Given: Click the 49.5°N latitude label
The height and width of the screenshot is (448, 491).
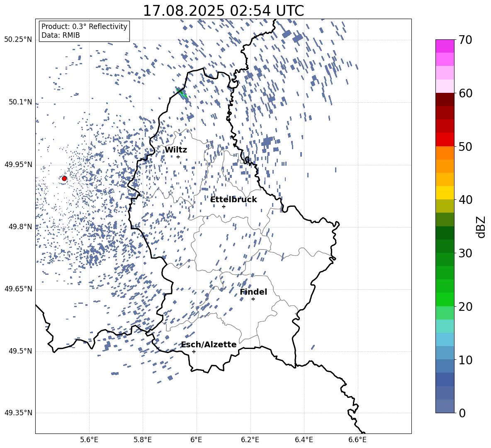Looking at the screenshot, I should 20,351.
